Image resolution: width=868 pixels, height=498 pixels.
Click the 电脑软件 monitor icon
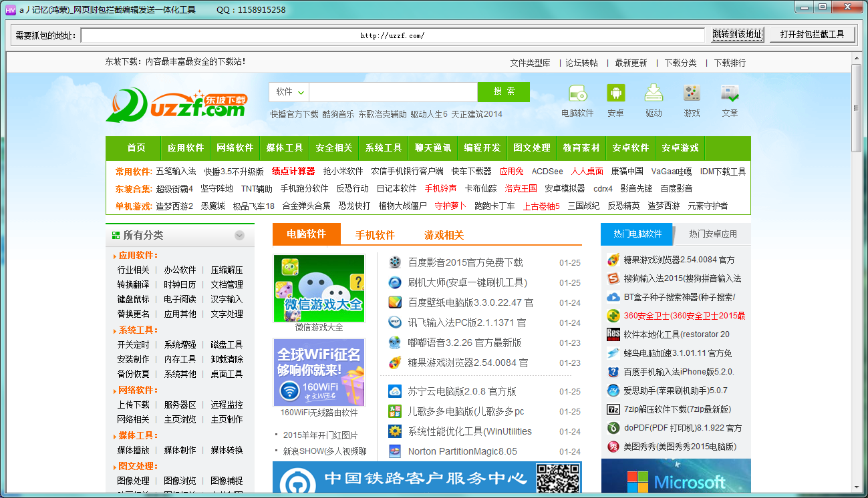point(577,93)
